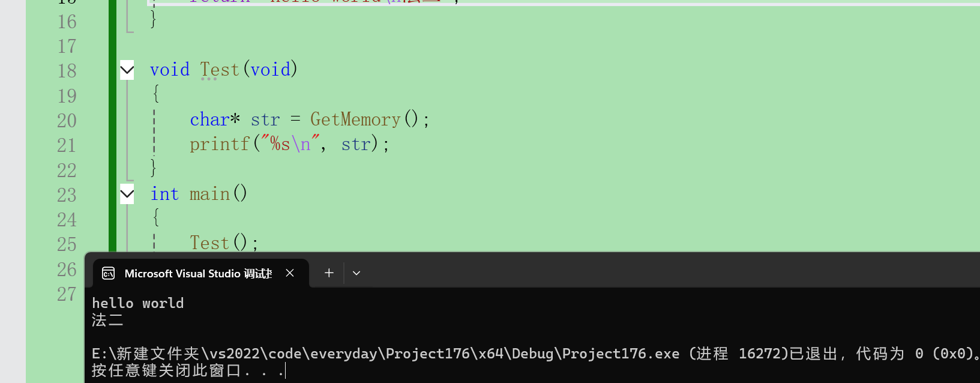Click the char keyword on line 20
This screenshot has width=980, height=383.
pyautogui.click(x=210, y=119)
